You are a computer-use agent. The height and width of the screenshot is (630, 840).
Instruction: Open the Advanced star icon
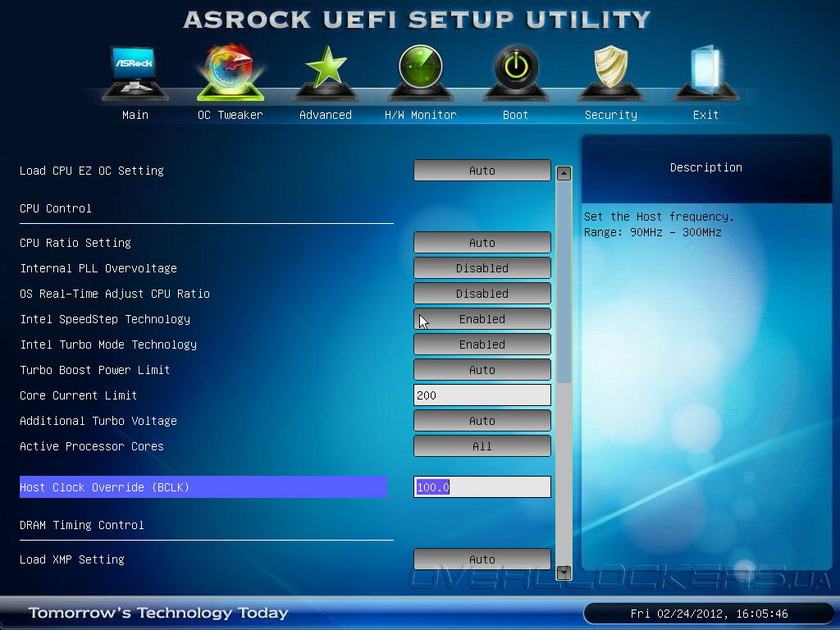(325, 72)
